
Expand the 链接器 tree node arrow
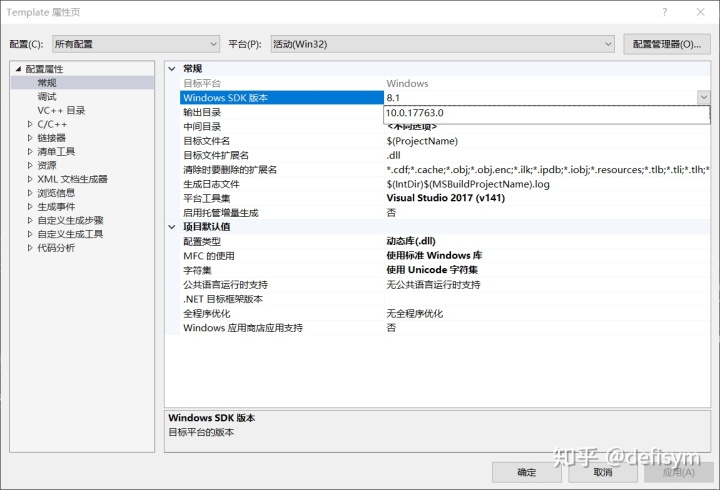point(30,138)
